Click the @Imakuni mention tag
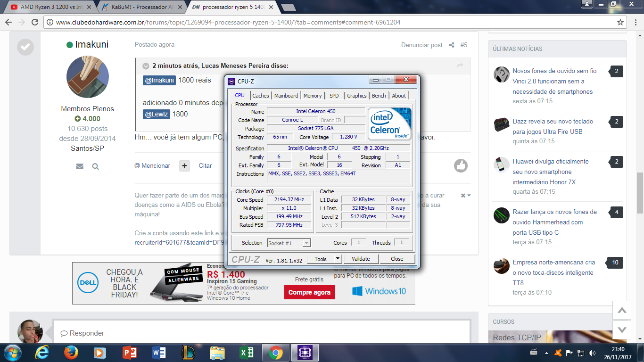 click(159, 80)
